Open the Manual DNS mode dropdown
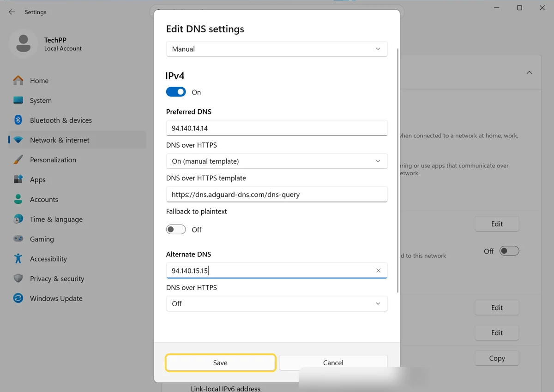The image size is (554, 392). point(277,49)
